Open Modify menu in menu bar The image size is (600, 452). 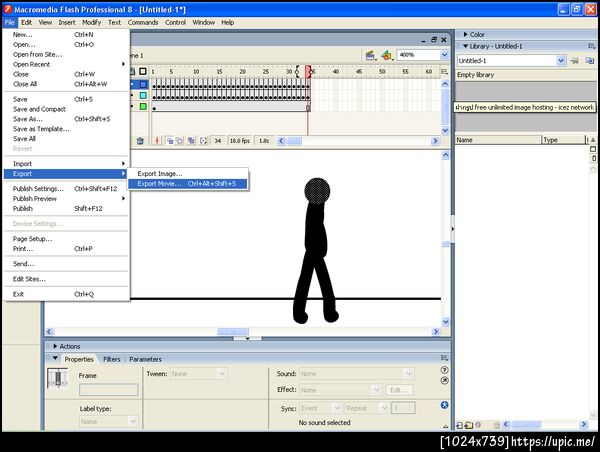tap(91, 23)
